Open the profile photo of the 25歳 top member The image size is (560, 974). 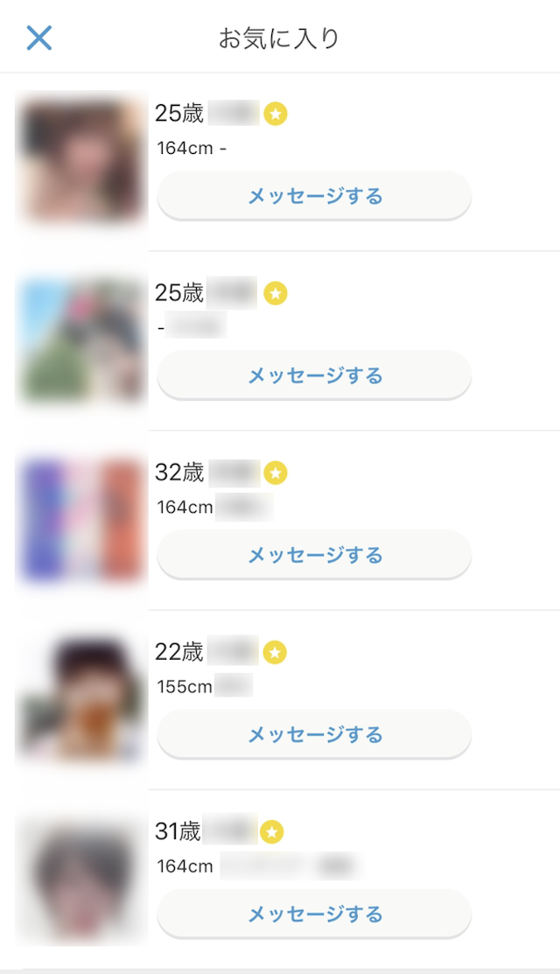80,160
